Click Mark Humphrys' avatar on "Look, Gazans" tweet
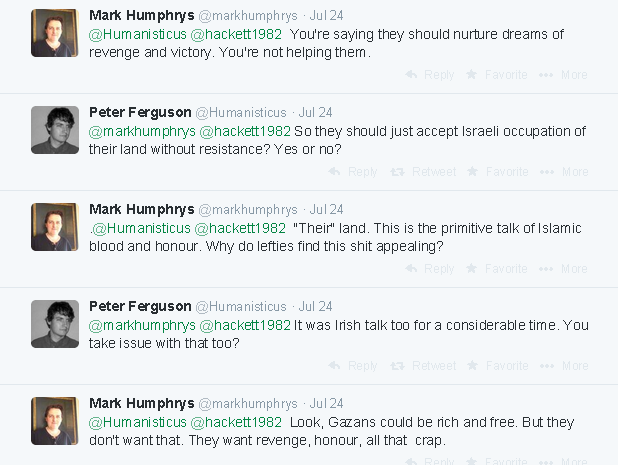Screen dimensions: 618x465 [x=55, y=421]
